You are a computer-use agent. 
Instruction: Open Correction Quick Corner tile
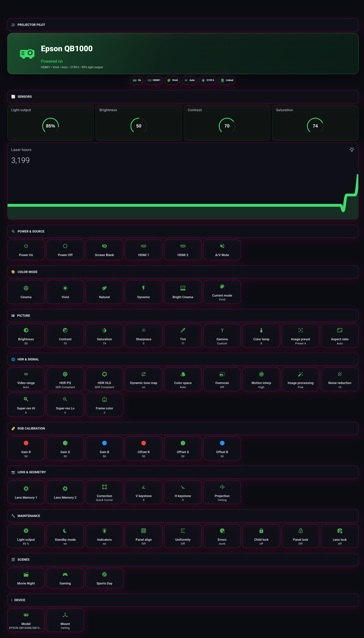104,492
